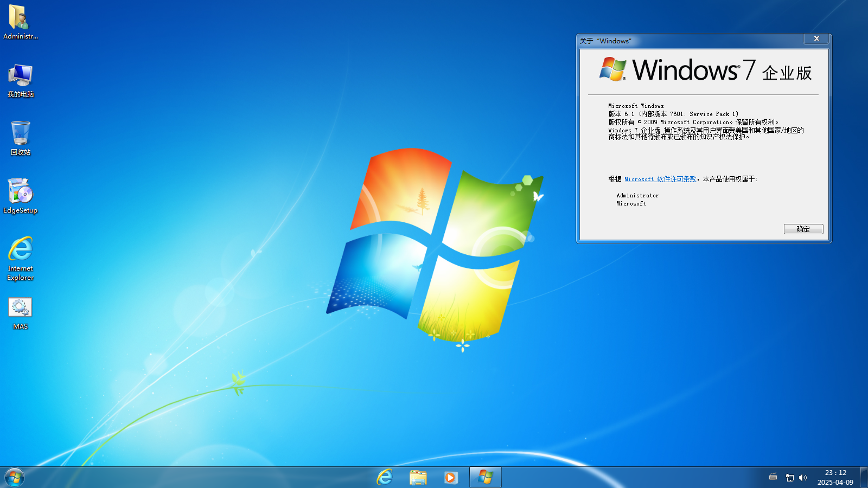Open the Microsoft 软件许可条款 link
Screen dimensions: 868x488
point(660,179)
